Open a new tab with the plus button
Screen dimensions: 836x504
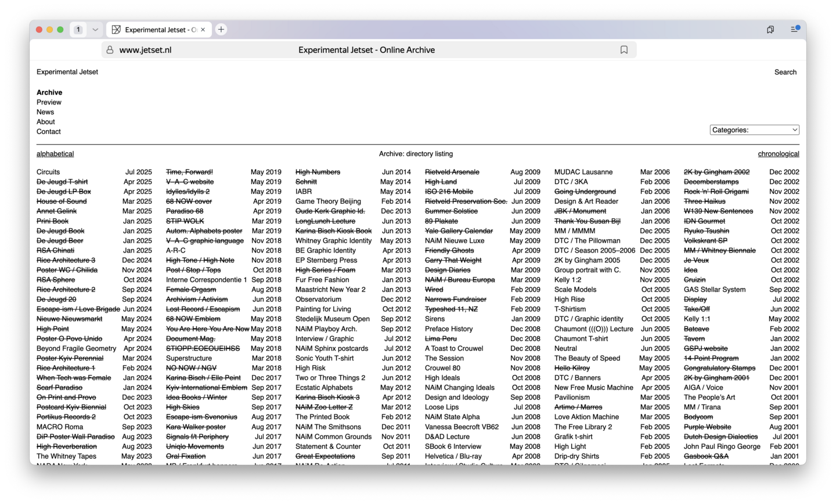pos(221,30)
